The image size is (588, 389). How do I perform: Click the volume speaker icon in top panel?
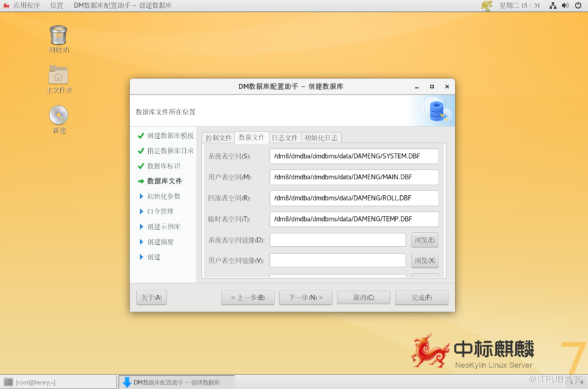(x=565, y=5)
